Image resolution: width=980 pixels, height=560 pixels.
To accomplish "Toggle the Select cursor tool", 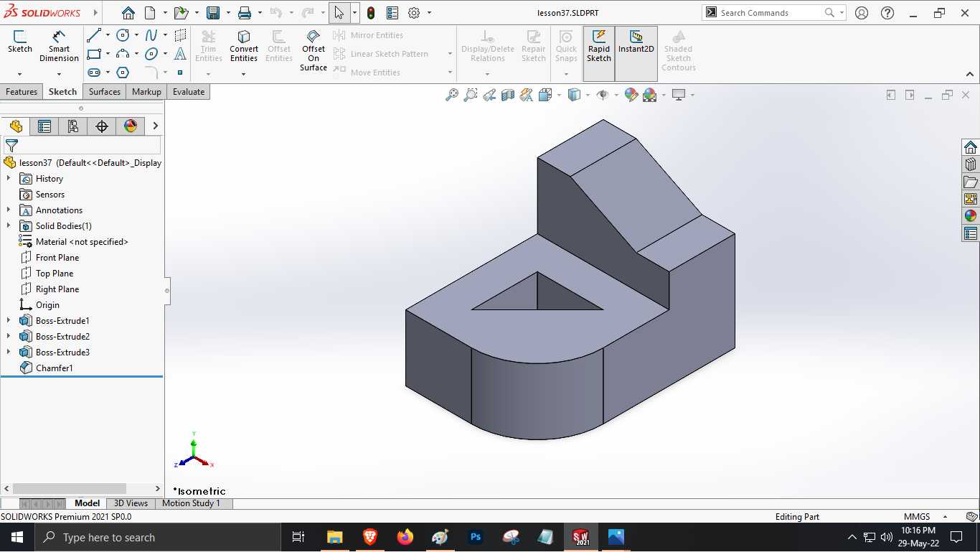I will [x=339, y=13].
